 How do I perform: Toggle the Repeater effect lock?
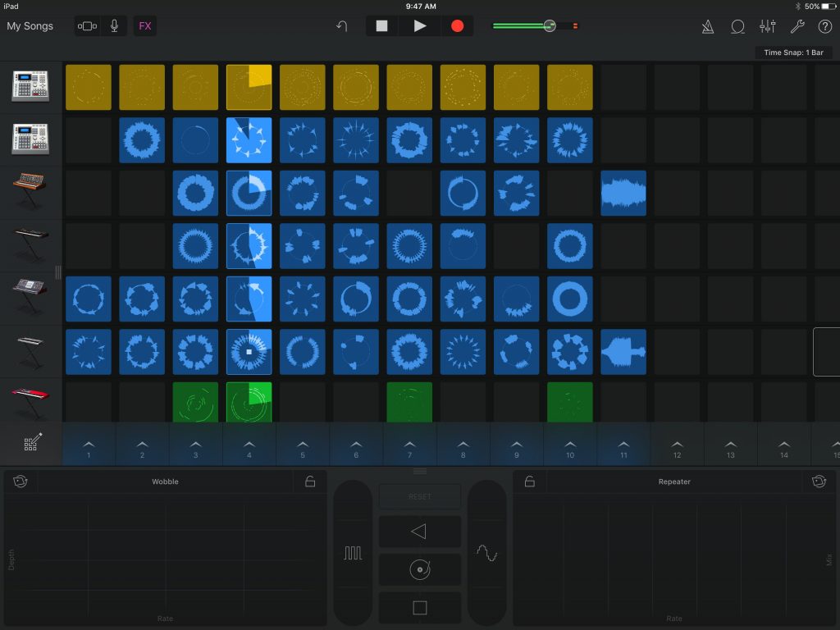pyautogui.click(x=530, y=482)
